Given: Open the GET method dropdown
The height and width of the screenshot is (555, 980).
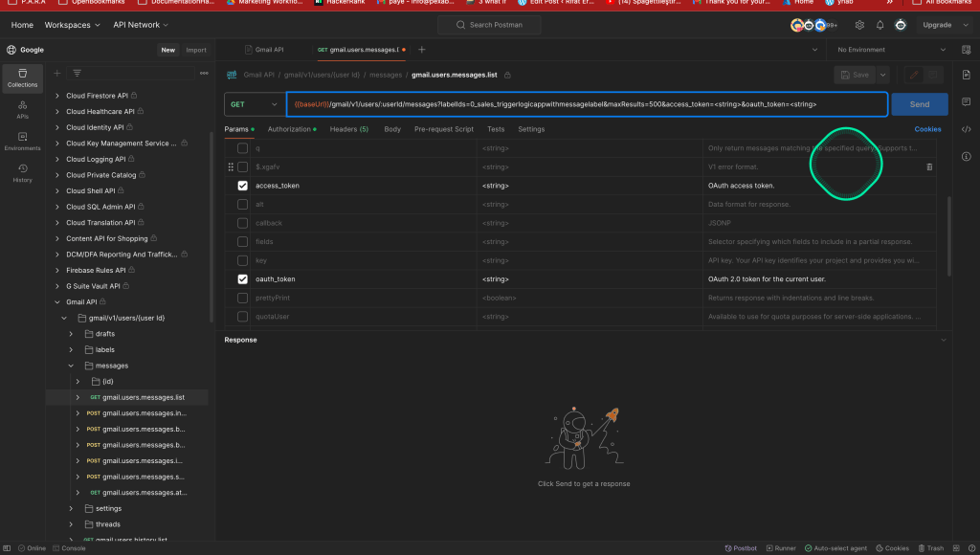Looking at the screenshot, I should click(x=255, y=104).
